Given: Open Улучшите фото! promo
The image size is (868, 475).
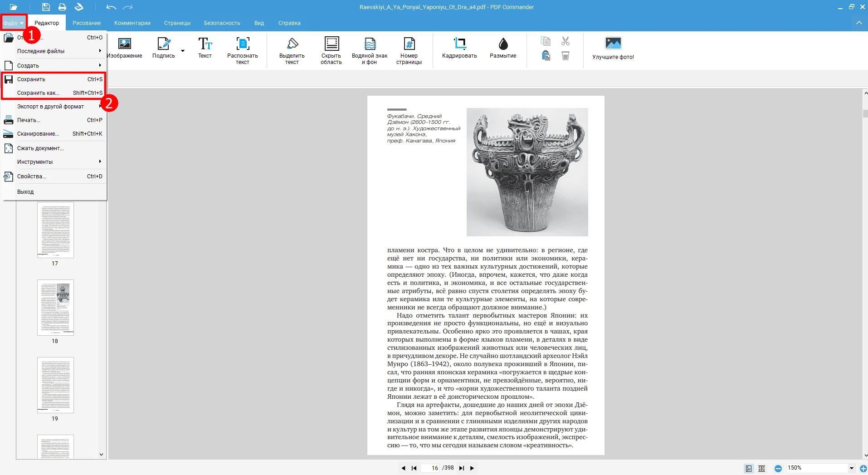Looking at the screenshot, I should (613, 48).
